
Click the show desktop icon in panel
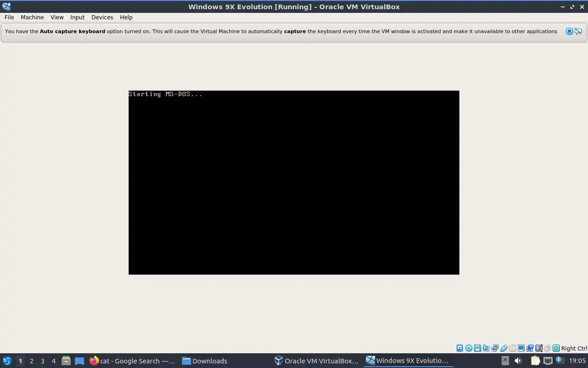pyautogui.click(x=79, y=361)
